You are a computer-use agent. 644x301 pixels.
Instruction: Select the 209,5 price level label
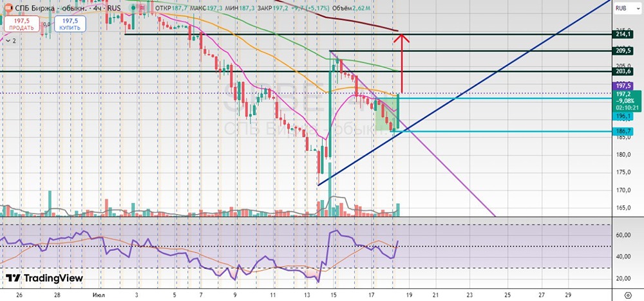[623, 51]
